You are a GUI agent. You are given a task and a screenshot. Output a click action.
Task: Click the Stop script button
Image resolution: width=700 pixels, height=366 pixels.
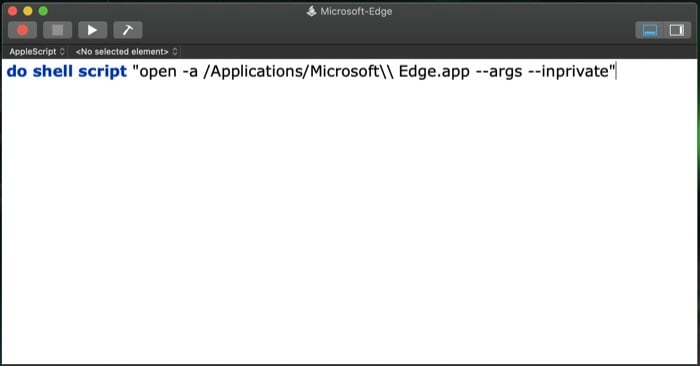[57, 30]
